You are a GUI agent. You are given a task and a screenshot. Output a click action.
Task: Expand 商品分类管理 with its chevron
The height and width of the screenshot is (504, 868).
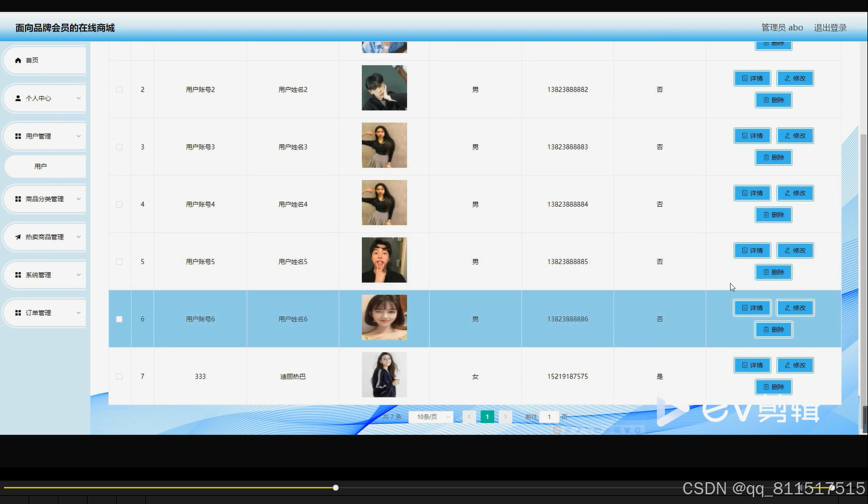[x=78, y=199]
